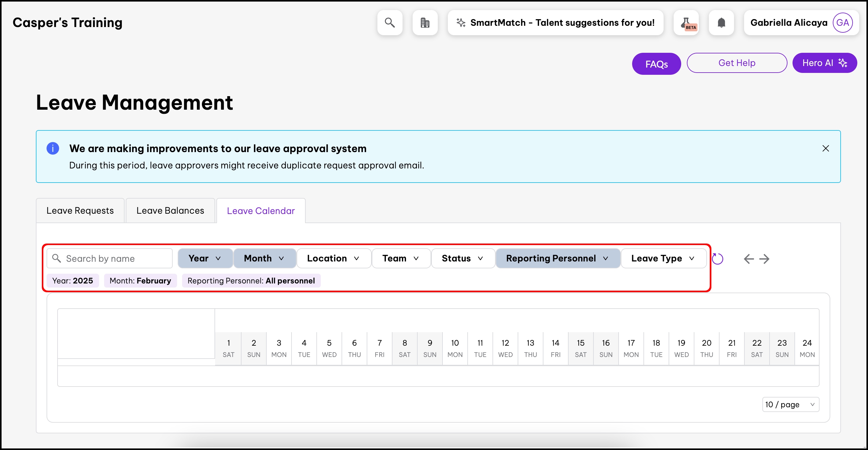The width and height of the screenshot is (868, 450).
Task: Click the Search by name field
Action: [x=109, y=259]
